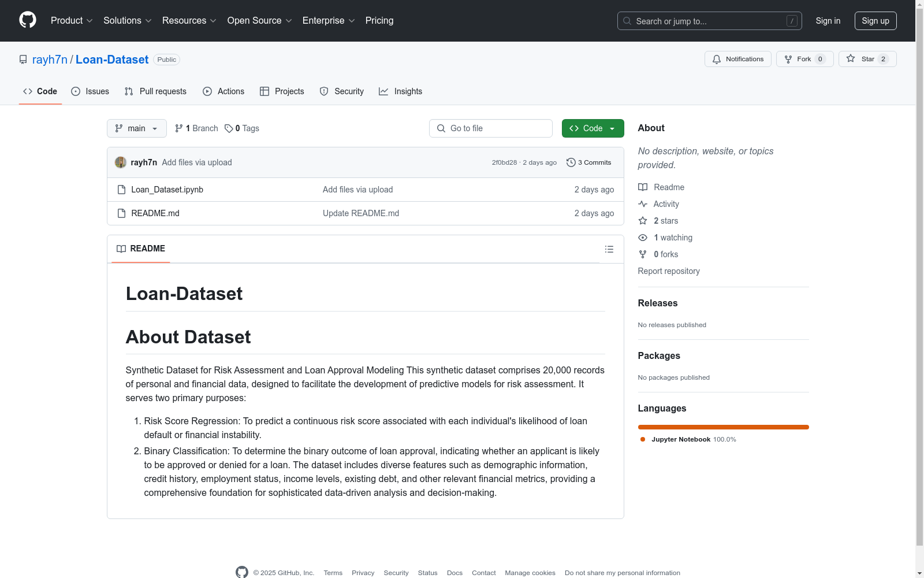Go to the Pricing page
The height and width of the screenshot is (578, 924).
[379, 20]
